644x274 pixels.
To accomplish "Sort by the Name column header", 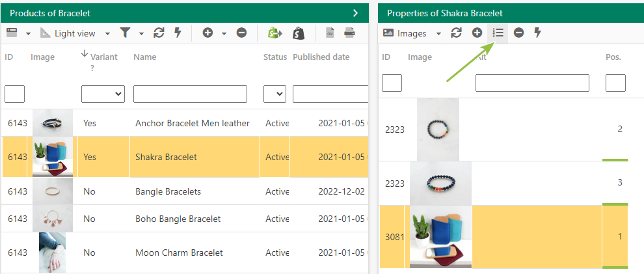I will pyautogui.click(x=144, y=57).
